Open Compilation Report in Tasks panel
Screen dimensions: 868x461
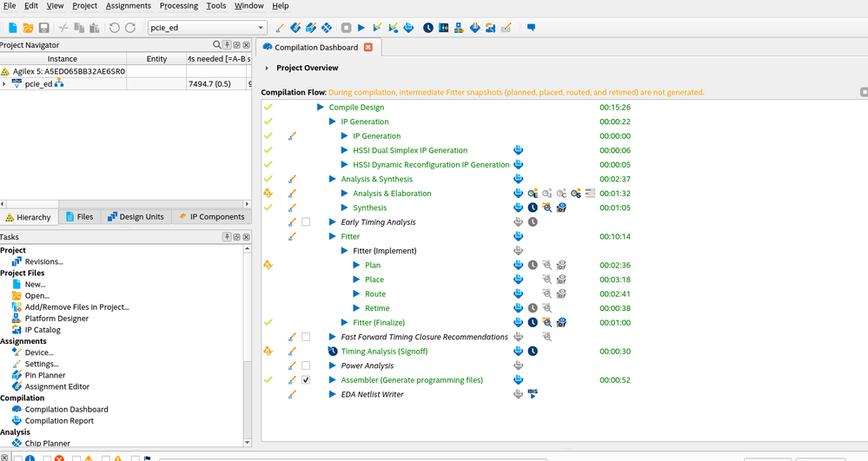point(58,421)
